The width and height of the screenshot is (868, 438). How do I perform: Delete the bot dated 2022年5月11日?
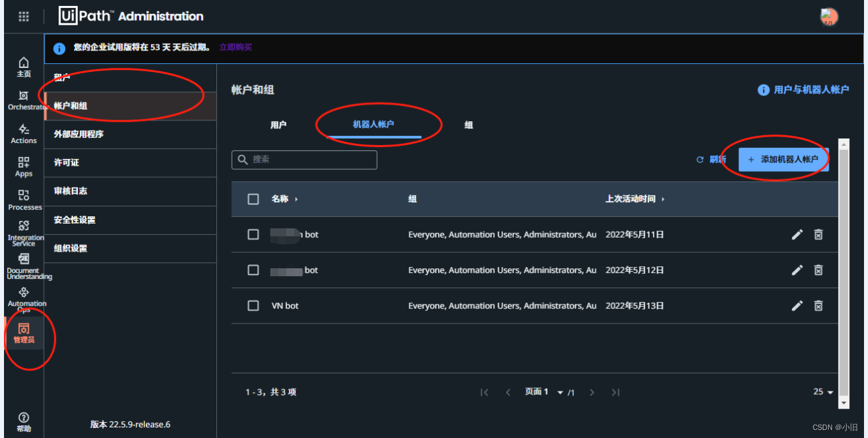tap(819, 234)
